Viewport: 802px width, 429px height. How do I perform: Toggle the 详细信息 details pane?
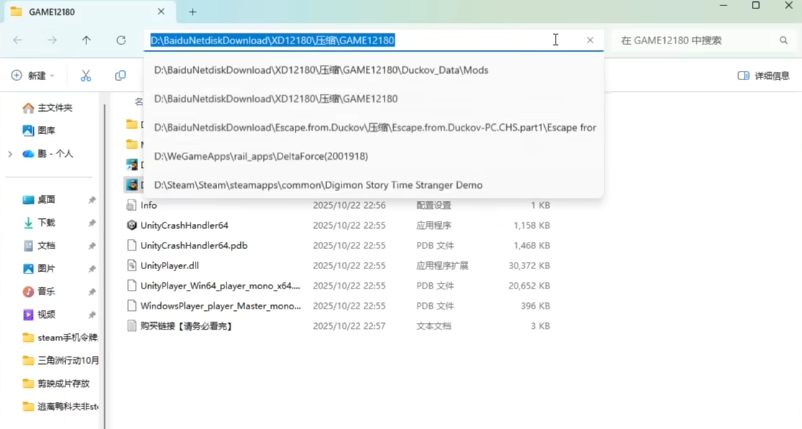[x=763, y=76]
